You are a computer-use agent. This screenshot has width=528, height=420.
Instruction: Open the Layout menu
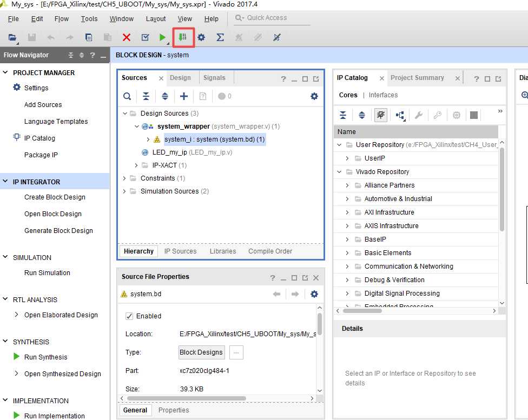click(x=156, y=19)
